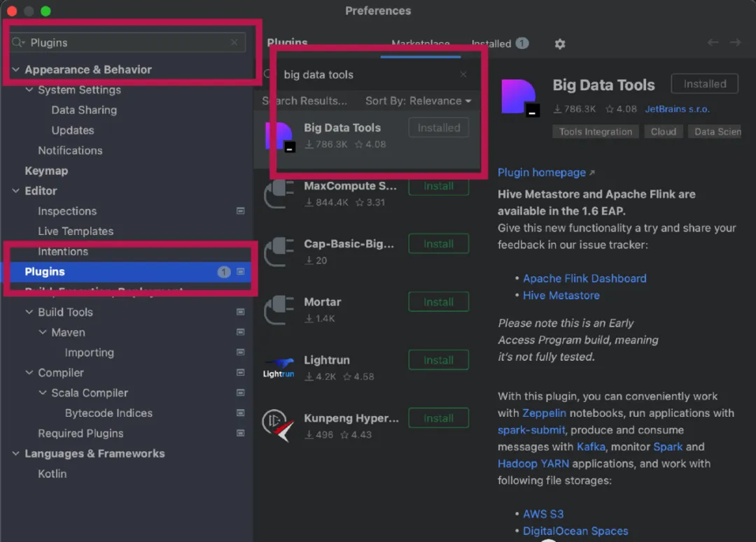Click the Installed tab count badge
The height and width of the screenshot is (542, 756).
(521, 43)
